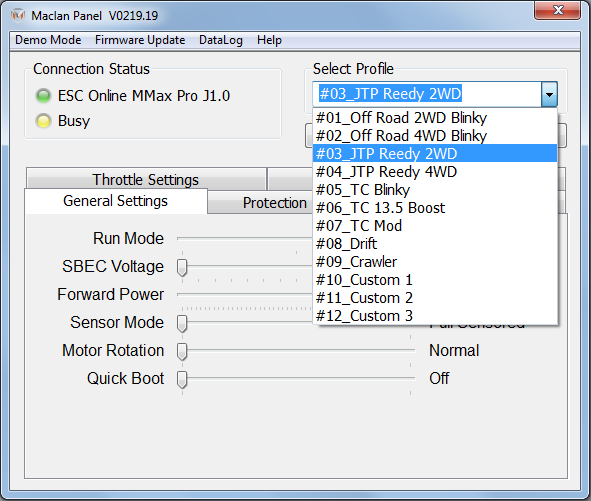Collapse the Select Profile dropdown arrow
The width and height of the screenshot is (591, 501).
pos(549,94)
